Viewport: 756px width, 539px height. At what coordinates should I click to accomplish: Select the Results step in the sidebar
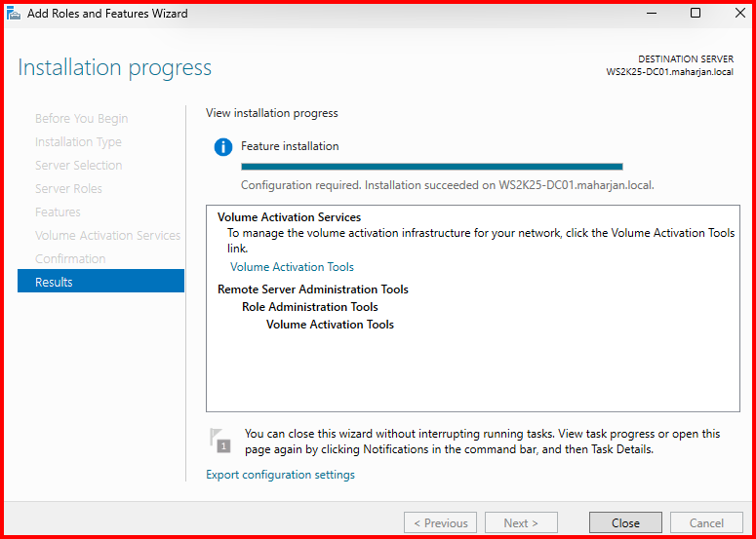pyautogui.click(x=100, y=282)
